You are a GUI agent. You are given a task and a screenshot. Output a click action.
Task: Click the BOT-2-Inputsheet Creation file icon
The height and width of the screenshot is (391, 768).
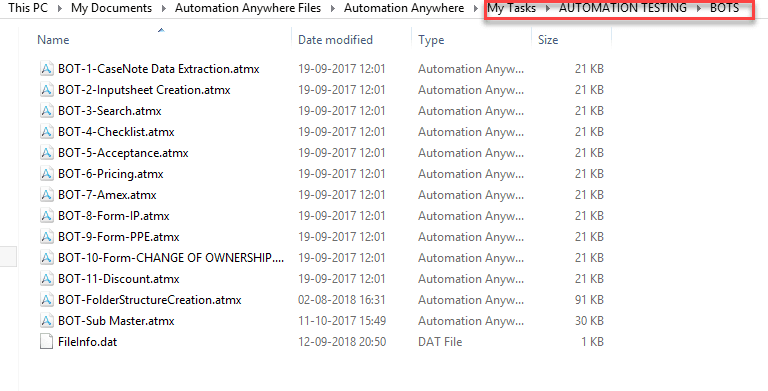tap(46, 90)
